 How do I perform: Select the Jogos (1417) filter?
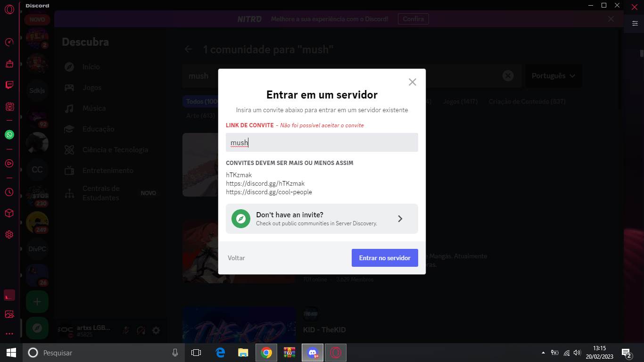tap(460, 101)
